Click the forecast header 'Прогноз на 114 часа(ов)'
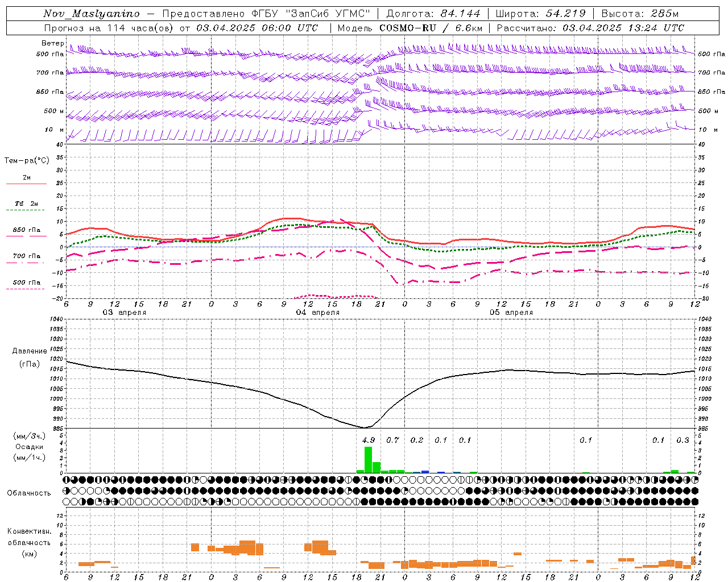Screen dimensions: 728x582 [x=109, y=28]
